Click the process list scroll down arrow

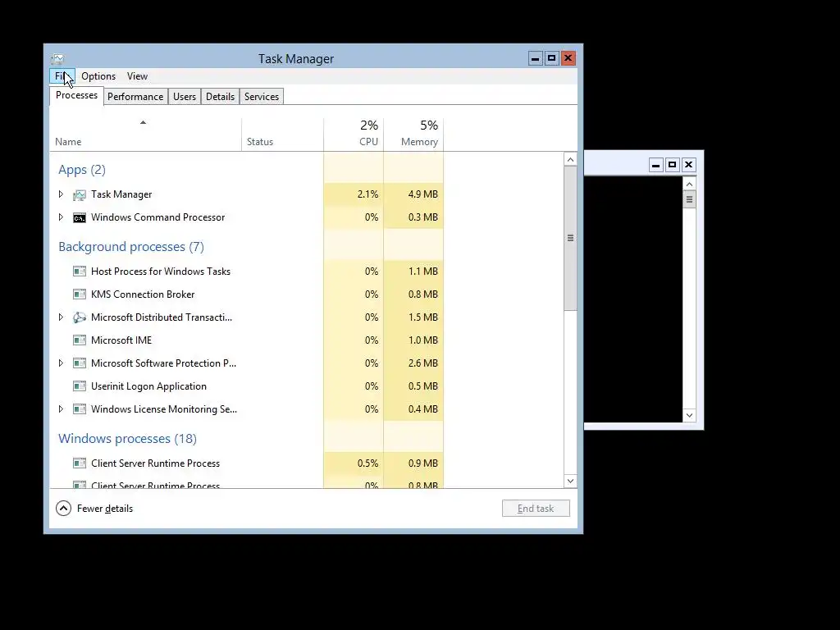[x=571, y=481]
